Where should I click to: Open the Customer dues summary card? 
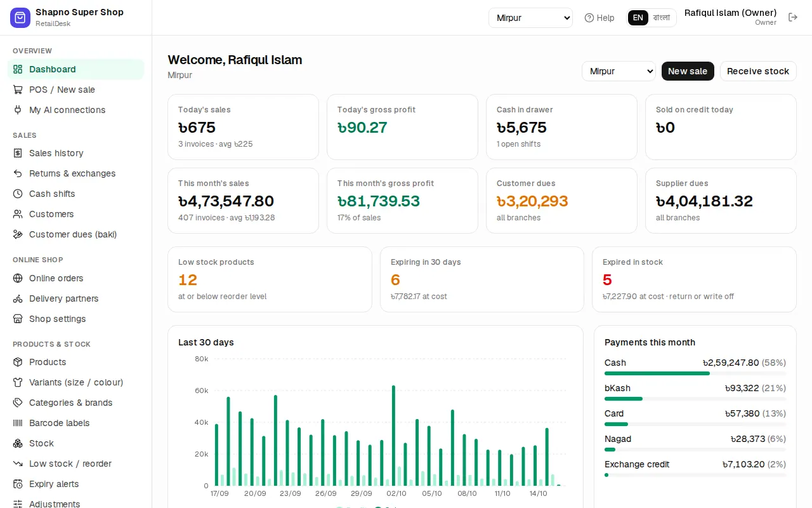click(x=561, y=201)
